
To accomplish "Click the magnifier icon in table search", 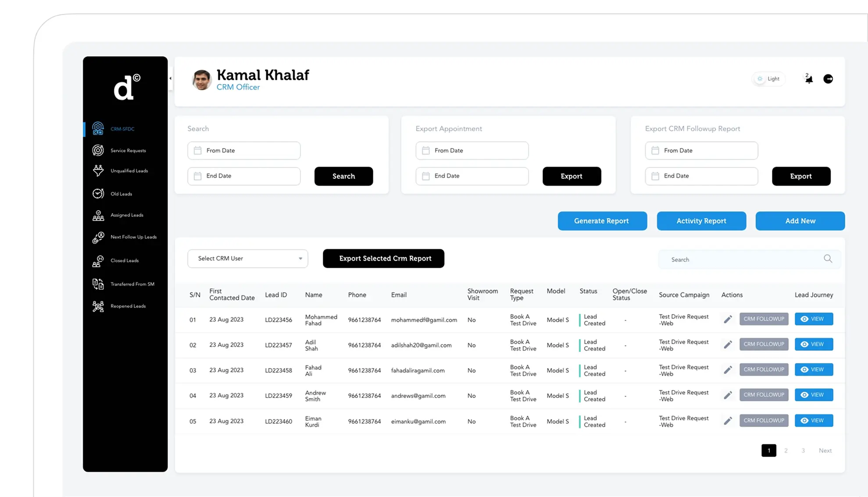I will [x=828, y=259].
